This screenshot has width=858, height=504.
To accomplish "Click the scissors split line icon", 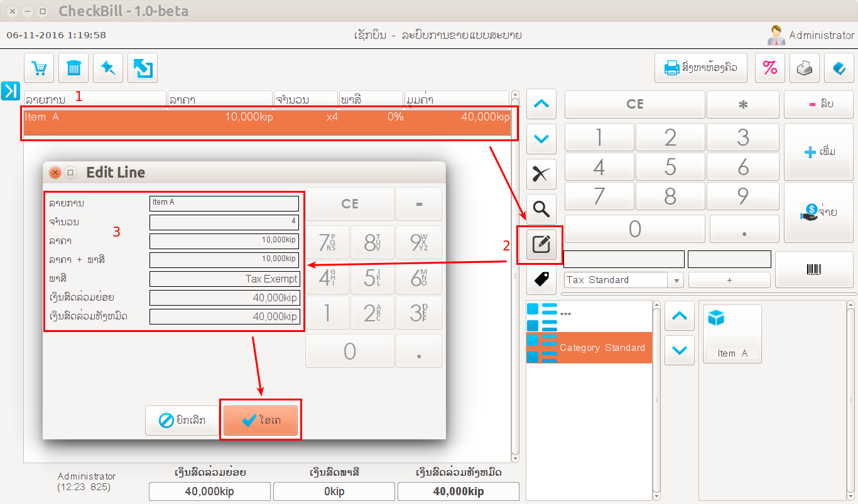I will click(541, 175).
